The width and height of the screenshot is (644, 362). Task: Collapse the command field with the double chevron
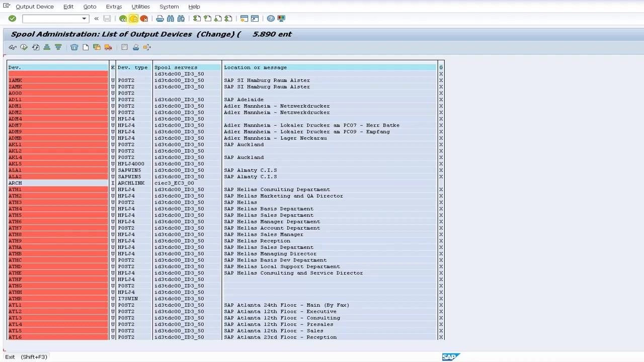point(96,19)
